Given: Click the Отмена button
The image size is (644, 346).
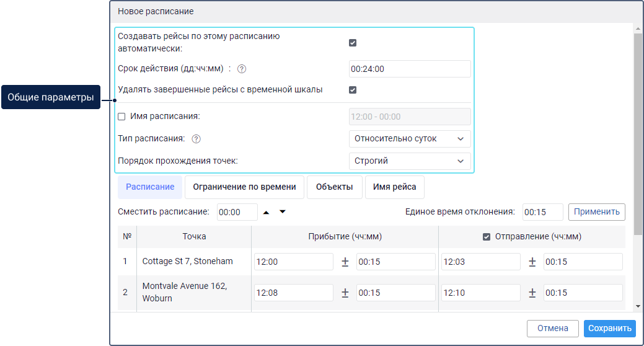Looking at the screenshot, I should [552, 329].
